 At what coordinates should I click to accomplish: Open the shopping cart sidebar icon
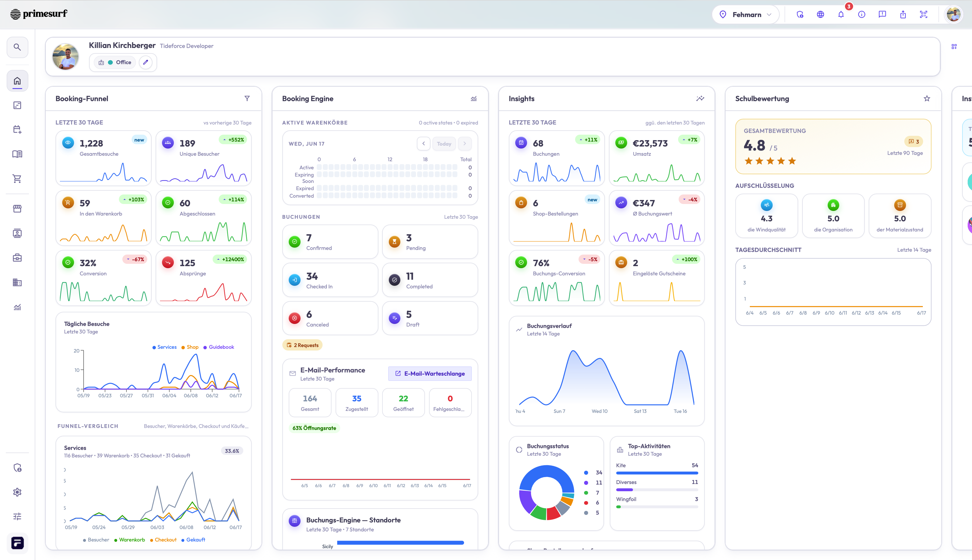pyautogui.click(x=17, y=179)
